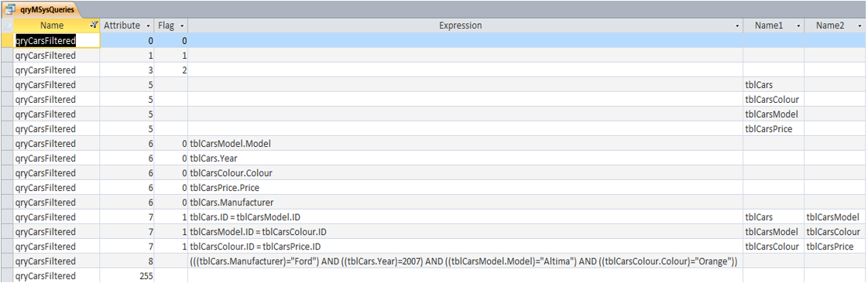Image resolution: width=868 pixels, height=286 pixels.
Task: Click the Attribute cell with value 1
Action: (x=127, y=55)
